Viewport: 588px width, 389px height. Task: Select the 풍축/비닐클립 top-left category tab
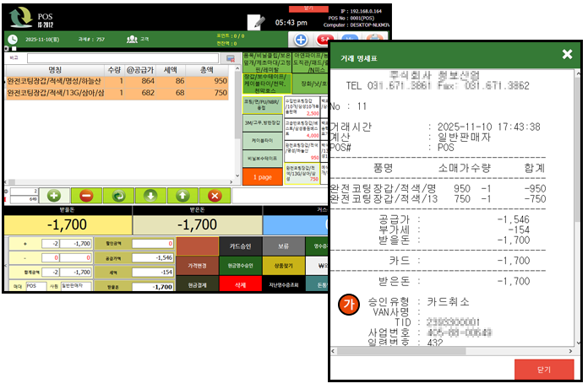coord(267,62)
